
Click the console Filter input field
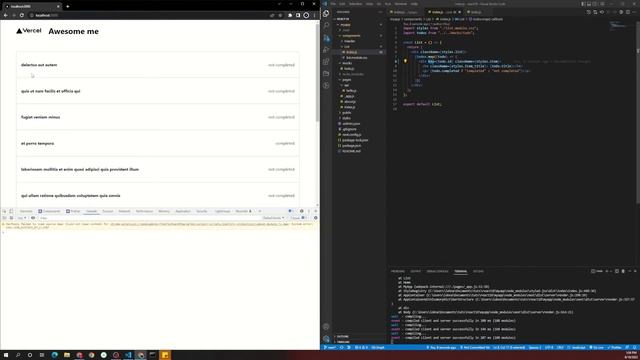tap(149, 218)
